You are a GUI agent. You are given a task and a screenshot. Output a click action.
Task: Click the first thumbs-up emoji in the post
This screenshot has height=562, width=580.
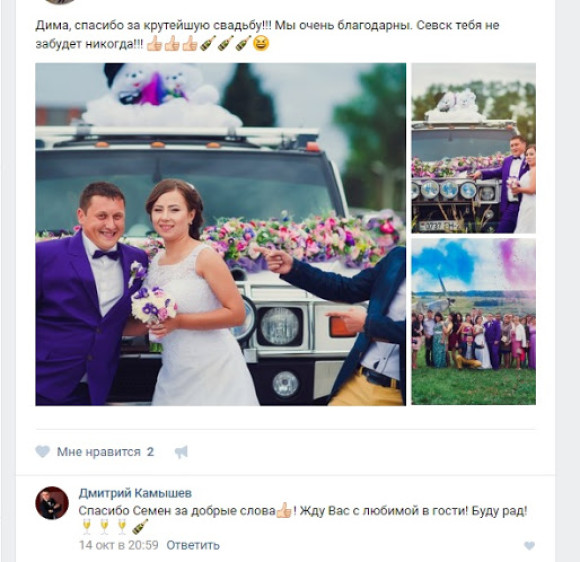(155, 43)
